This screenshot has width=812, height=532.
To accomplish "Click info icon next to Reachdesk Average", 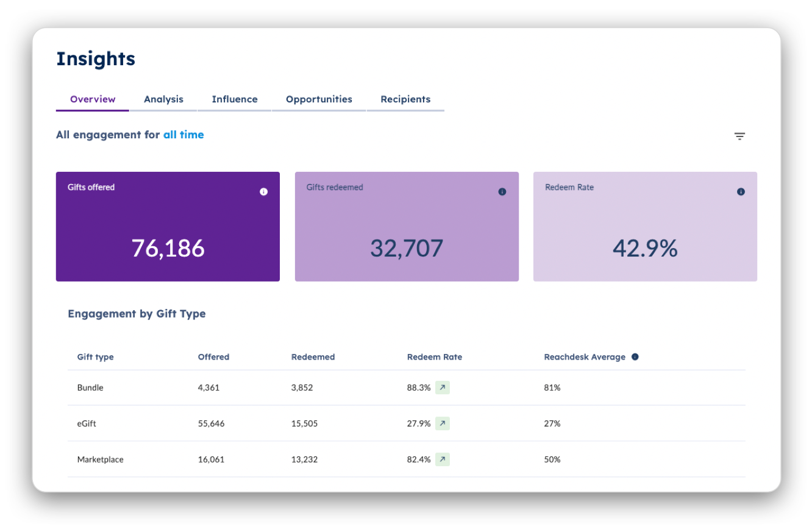I will 635,357.
